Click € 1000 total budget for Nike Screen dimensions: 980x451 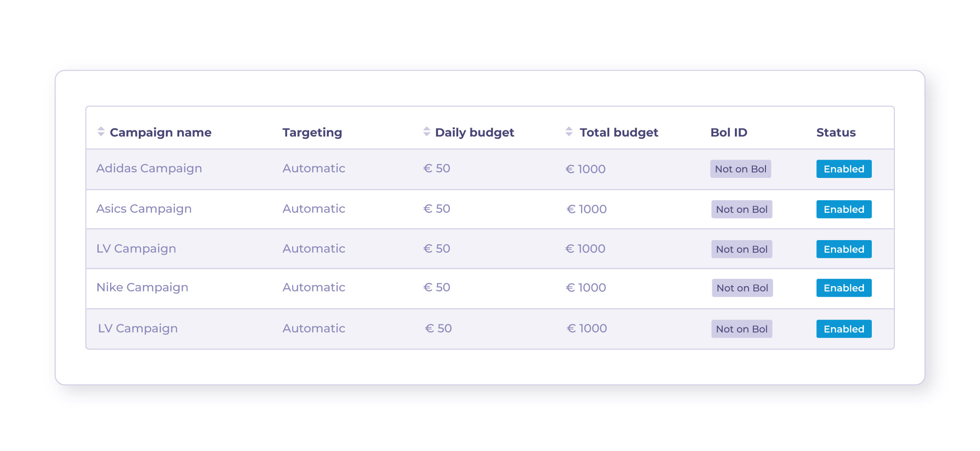(x=586, y=288)
